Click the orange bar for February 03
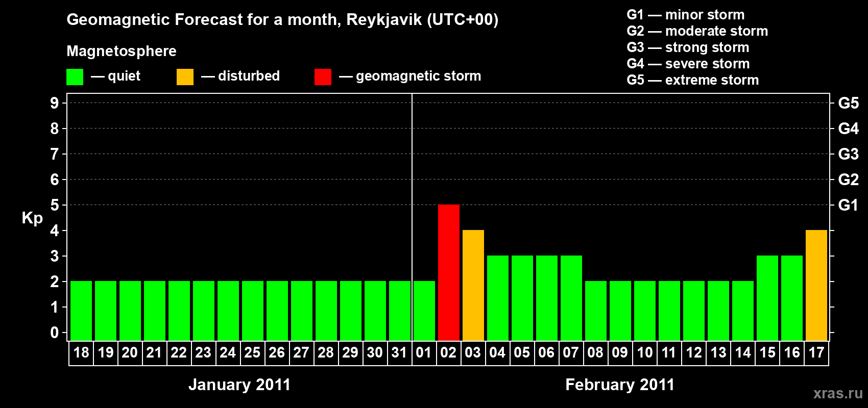 (x=473, y=285)
